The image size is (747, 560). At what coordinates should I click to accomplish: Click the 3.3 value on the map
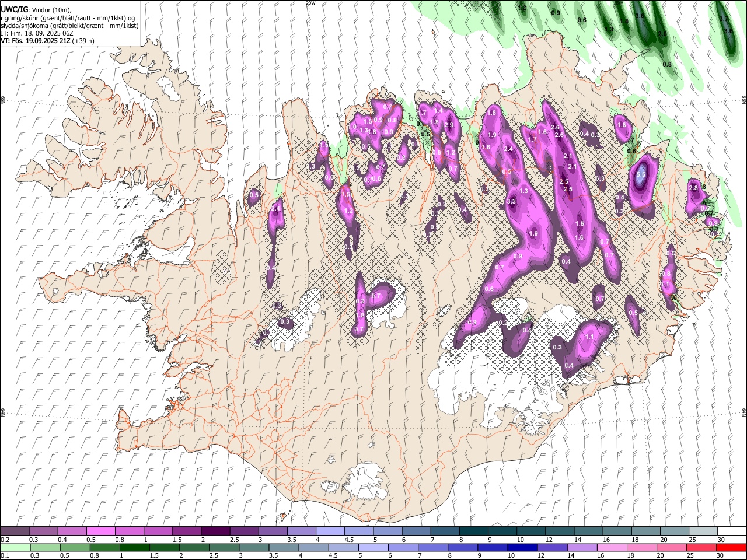(x=512, y=201)
